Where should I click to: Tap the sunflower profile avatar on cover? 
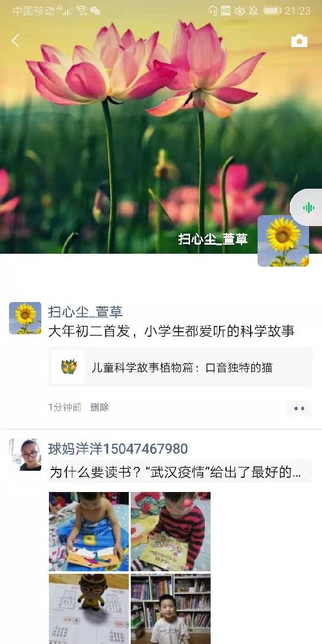pos(283,241)
